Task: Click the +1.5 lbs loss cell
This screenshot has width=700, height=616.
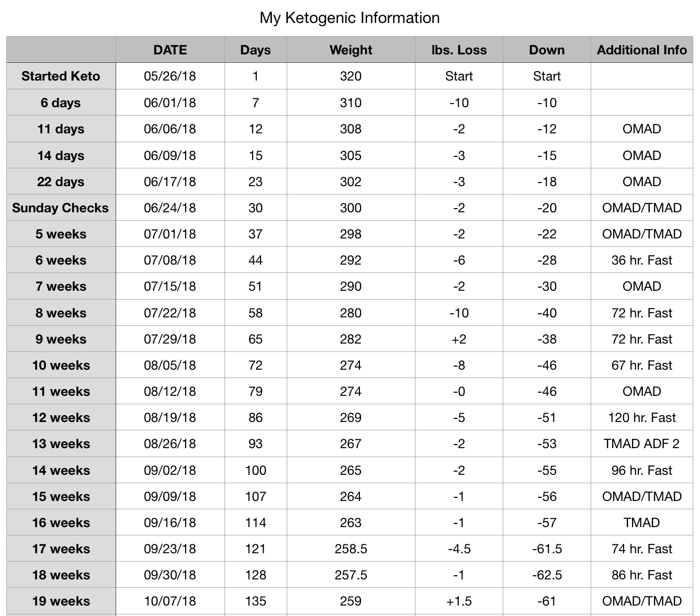Action: [459, 601]
